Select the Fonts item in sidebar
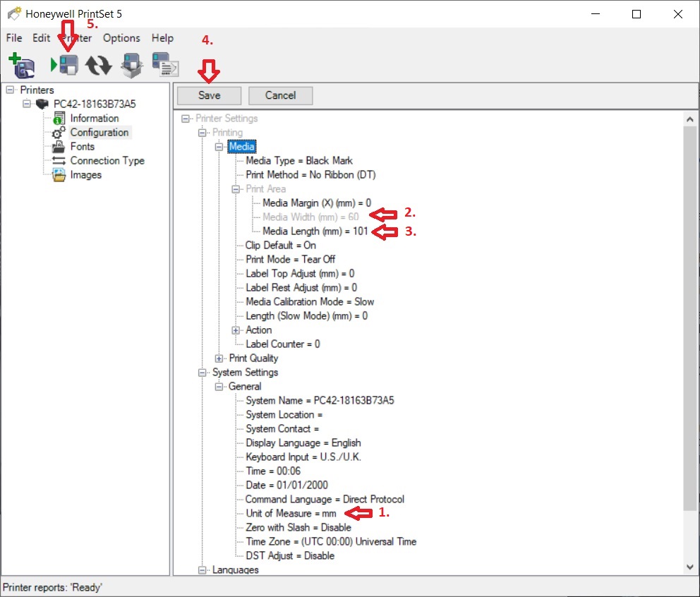 point(82,146)
